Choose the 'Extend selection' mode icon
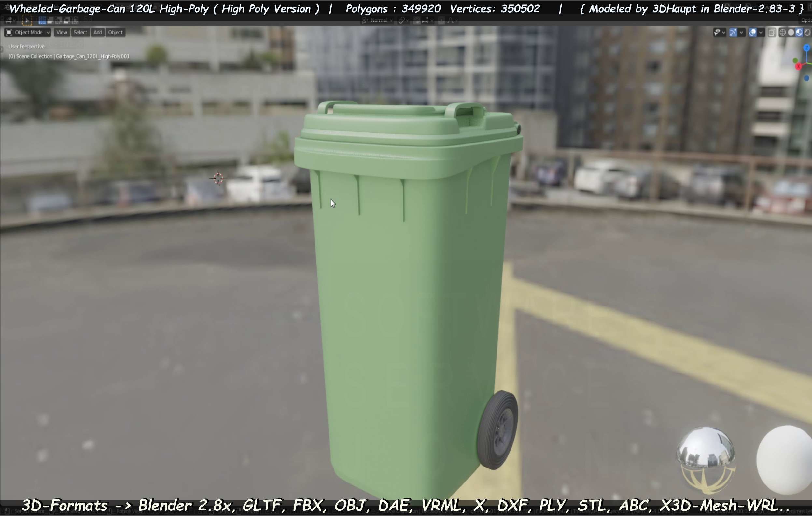The image size is (812, 516). coord(50,20)
